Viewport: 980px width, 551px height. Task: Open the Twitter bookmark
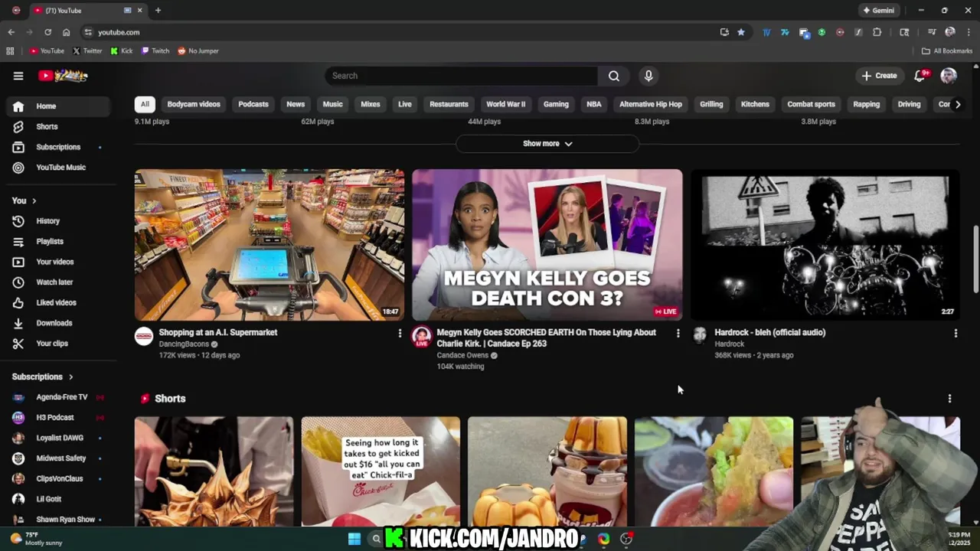point(87,51)
